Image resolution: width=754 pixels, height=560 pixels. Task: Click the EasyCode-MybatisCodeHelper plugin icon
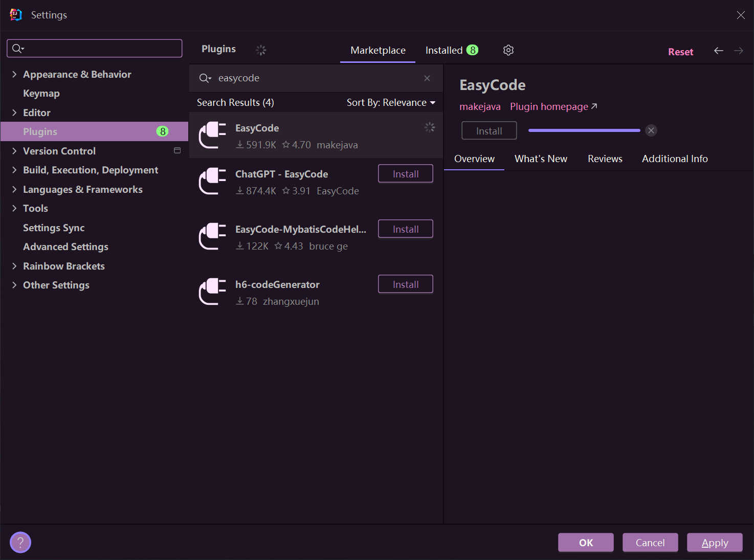tap(212, 236)
